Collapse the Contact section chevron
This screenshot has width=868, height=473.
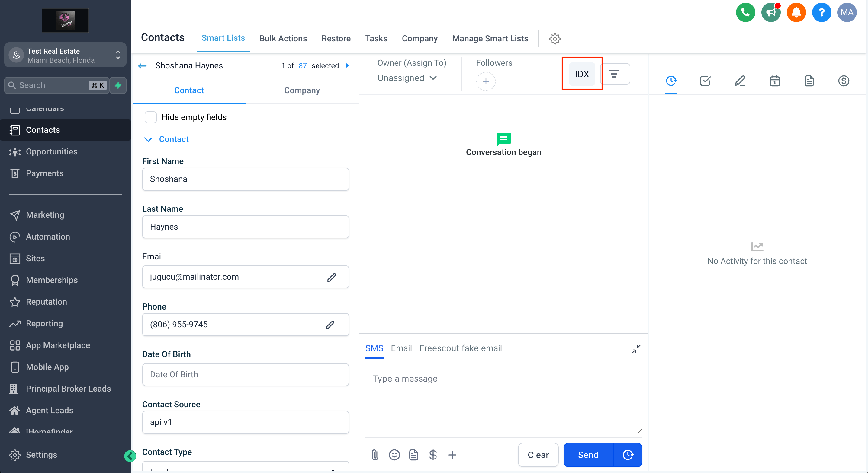pos(148,139)
